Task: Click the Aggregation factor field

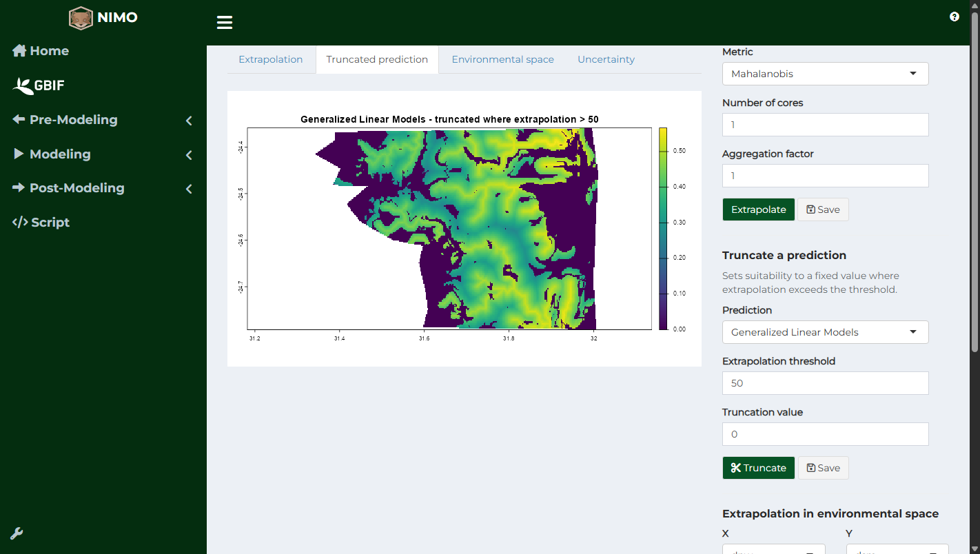Action: [825, 176]
